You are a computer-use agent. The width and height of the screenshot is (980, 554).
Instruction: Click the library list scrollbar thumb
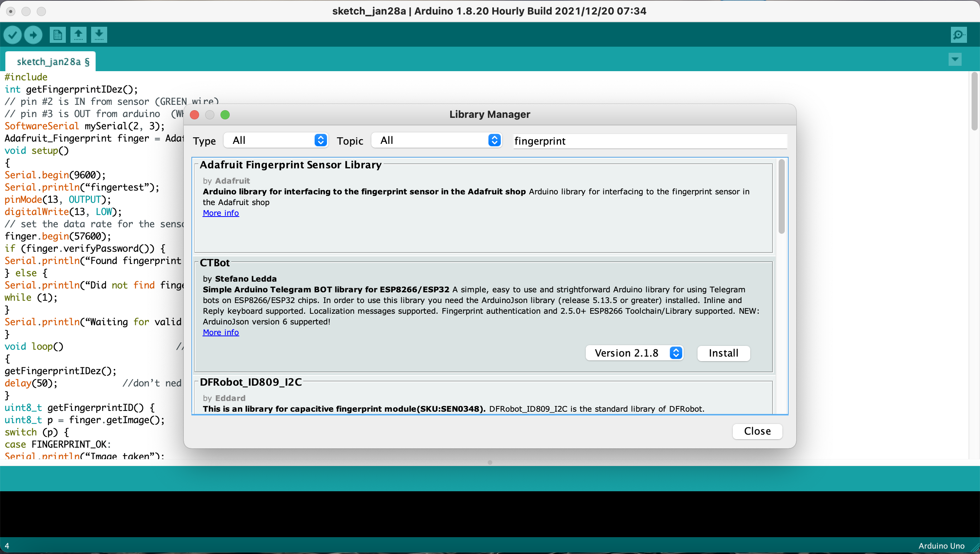tap(781, 197)
